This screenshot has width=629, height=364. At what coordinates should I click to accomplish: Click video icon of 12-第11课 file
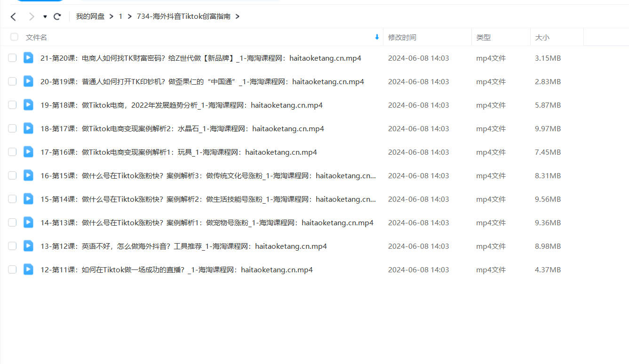point(28,269)
